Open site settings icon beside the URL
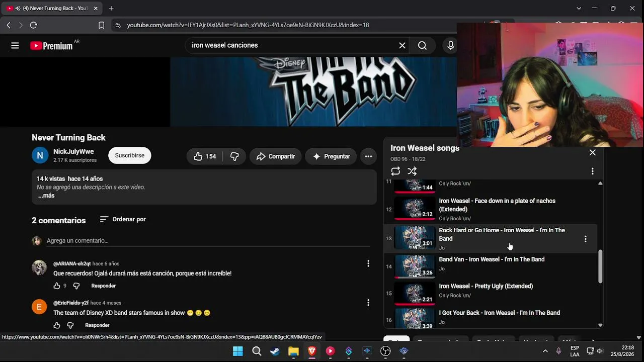Viewport: 644px width, 362px height. coord(118,25)
